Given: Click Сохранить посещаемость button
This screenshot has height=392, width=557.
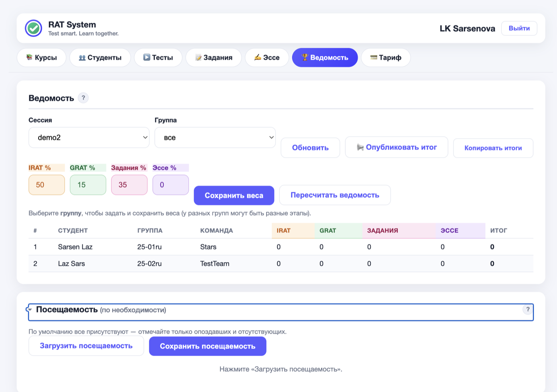Looking at the screenshot, I should [208, 346].
